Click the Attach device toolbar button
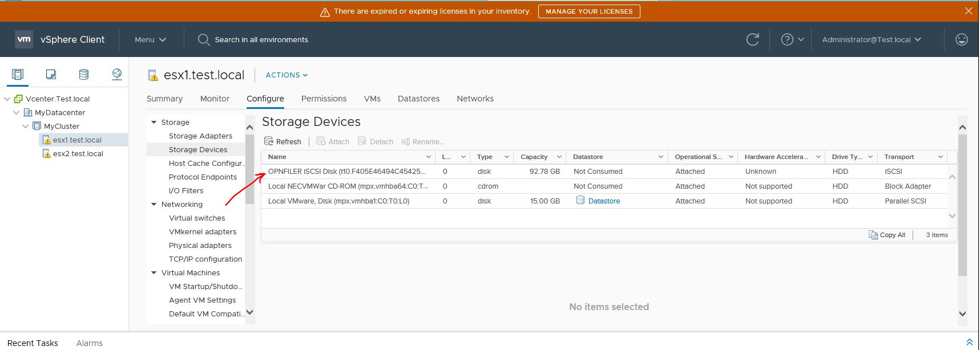The image size is (980, 350). 333,141
